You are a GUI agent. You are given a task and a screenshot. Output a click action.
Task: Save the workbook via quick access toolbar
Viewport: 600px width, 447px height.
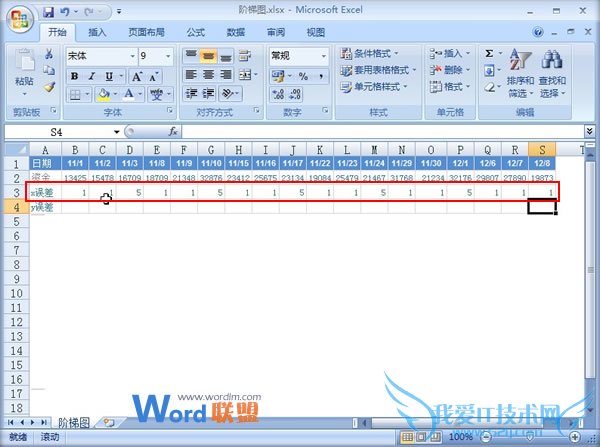pos(48,12)
